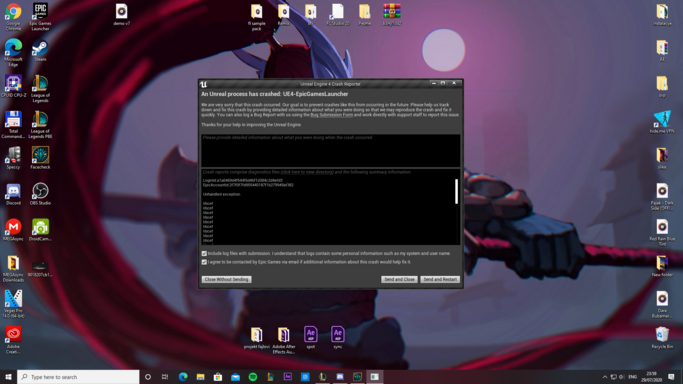This screenshot has width=683, height=384.
Task: Select DroidCam desktop icon
Action: [40, 230]
